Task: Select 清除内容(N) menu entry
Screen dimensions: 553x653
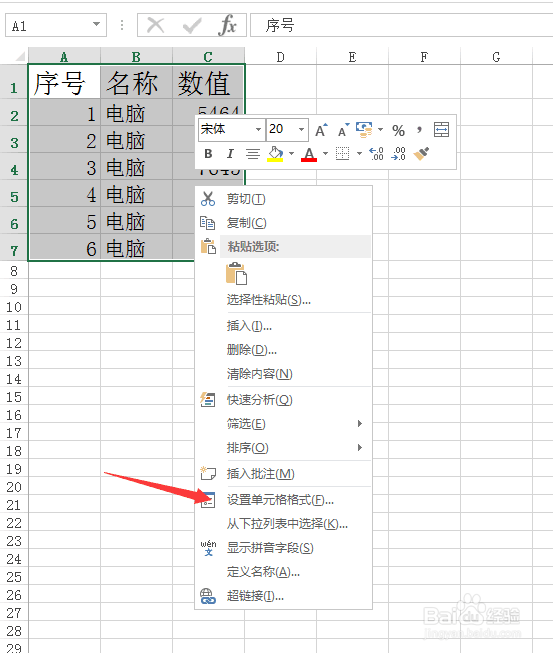Action: (283, 374)
